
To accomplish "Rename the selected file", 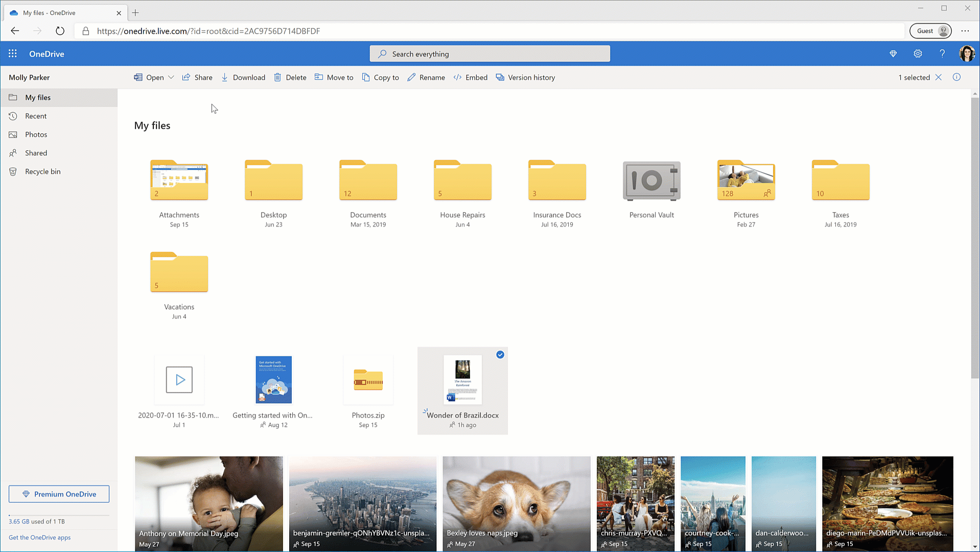I will coord(426,77).
